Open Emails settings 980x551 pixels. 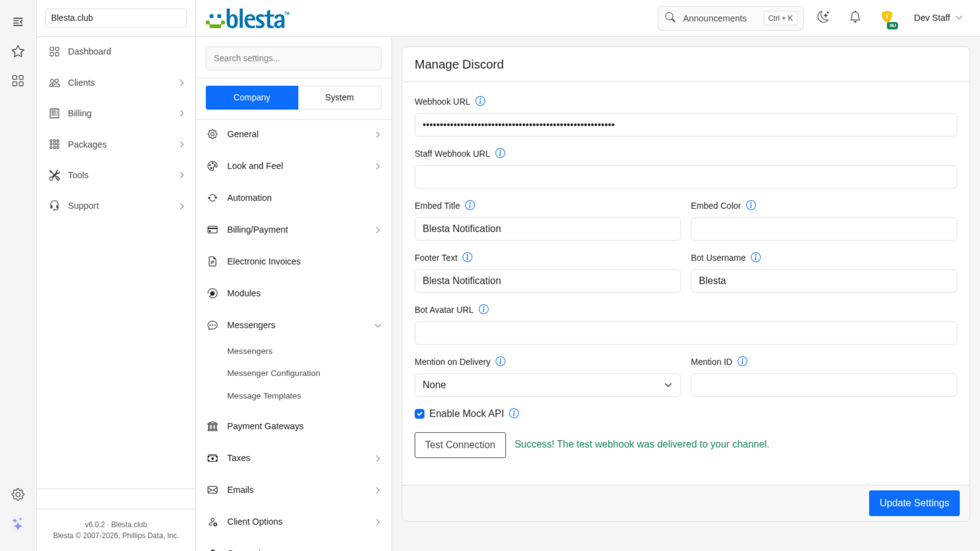(293, 490)
